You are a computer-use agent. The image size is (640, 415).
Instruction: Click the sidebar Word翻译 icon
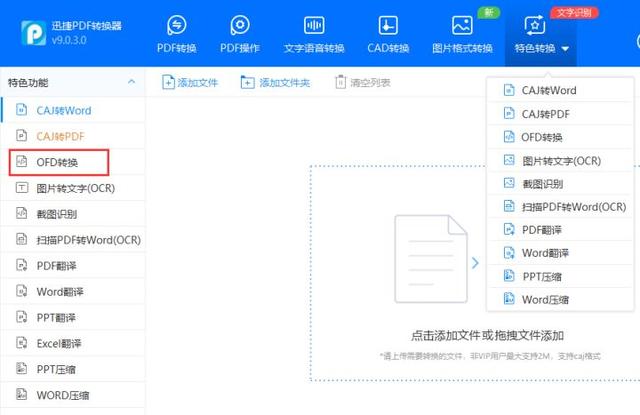pos(21,291)
